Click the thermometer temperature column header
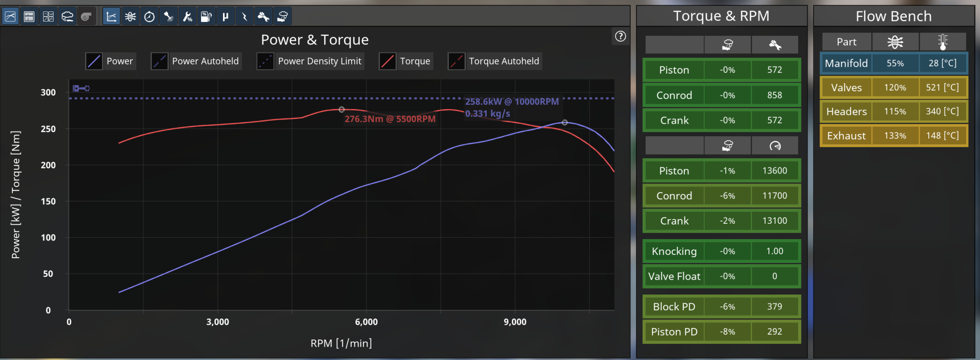 [x=942, y=42]
